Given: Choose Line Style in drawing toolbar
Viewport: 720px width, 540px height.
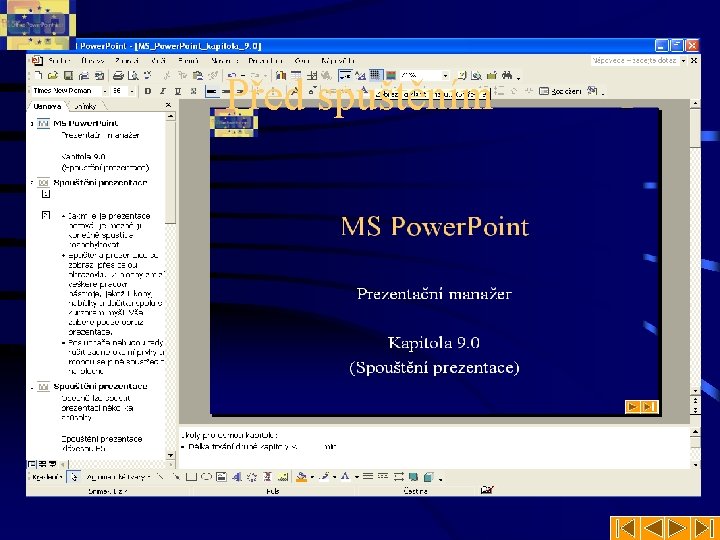Looking at the screenshot, I should (x=368, y=477).
